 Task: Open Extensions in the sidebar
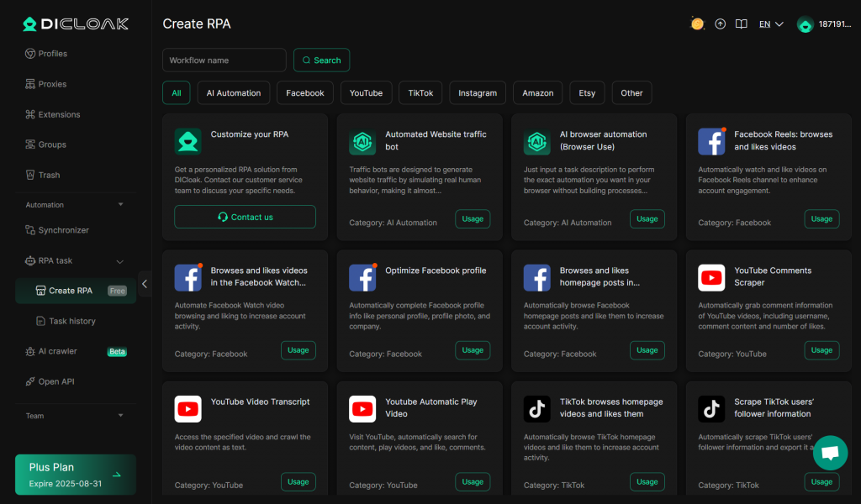pyautogui.click(x=53, y=114)
